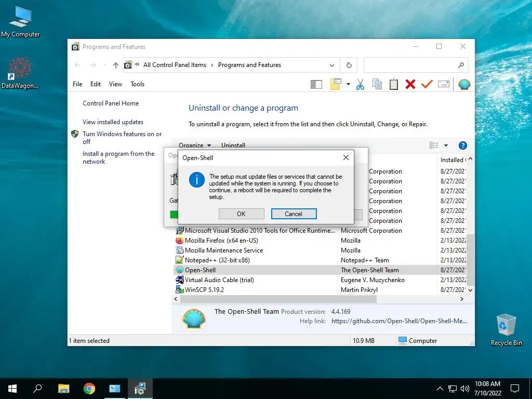This screenshot has width=532, height=399.
Task: Click the installer taskbar icon
Action: click(x=140, y=389)
